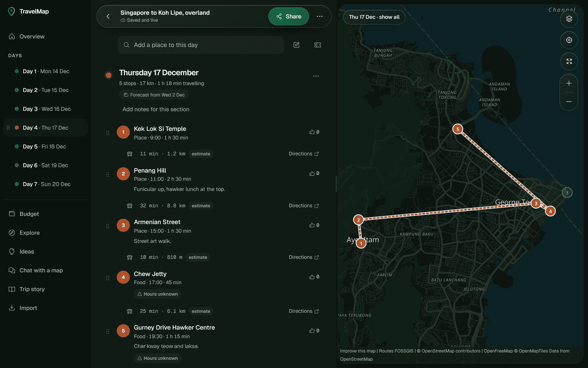
Task: Select Day 5 Fri 18 Dec
Action: tap(46, 146)
